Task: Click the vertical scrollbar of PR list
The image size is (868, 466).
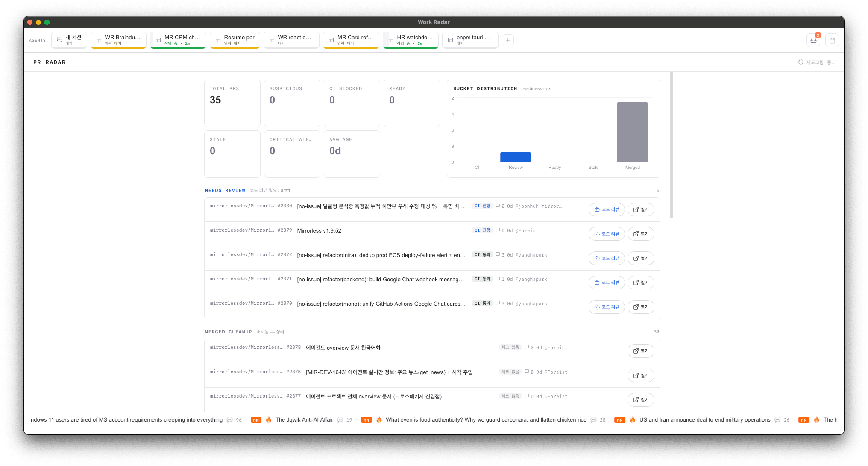Action: pos(672,145)
